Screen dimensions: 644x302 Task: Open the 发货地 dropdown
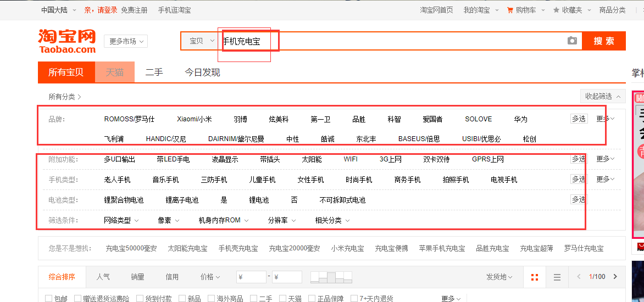pos(499,277)
